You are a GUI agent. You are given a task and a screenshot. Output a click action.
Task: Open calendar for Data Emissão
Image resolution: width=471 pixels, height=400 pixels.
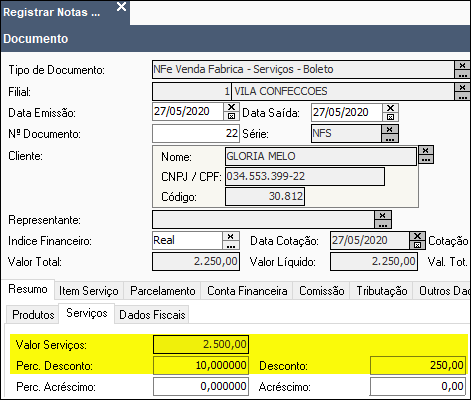point(231,116)
